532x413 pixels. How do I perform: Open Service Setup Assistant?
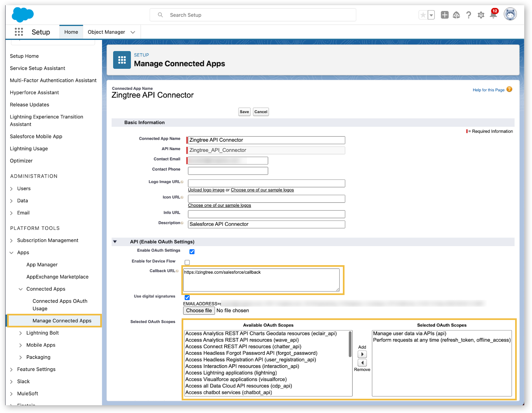pos(38,68)
